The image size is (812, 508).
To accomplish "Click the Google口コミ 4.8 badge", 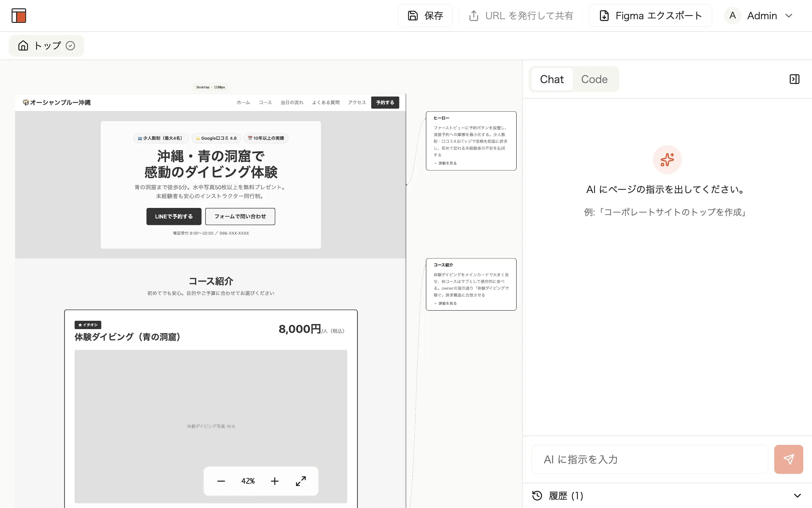I will 216,138.
